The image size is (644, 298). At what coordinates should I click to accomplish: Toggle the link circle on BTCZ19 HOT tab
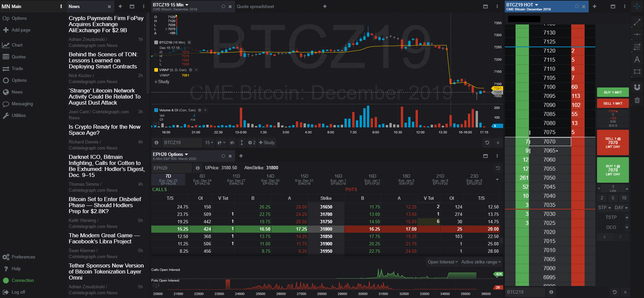(577, 6)
